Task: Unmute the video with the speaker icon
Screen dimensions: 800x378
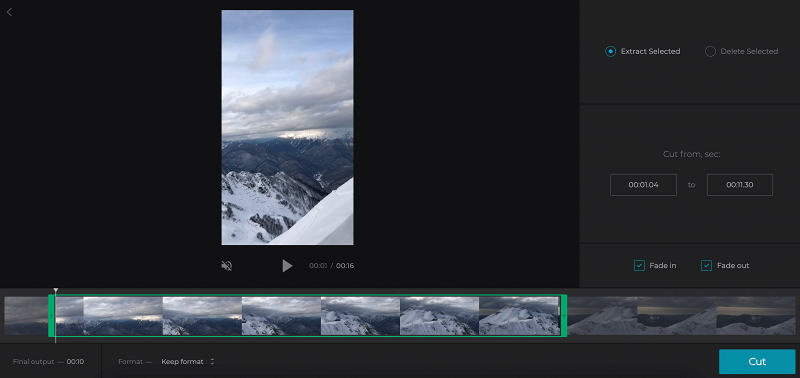Action: click(x=227, y=266)
